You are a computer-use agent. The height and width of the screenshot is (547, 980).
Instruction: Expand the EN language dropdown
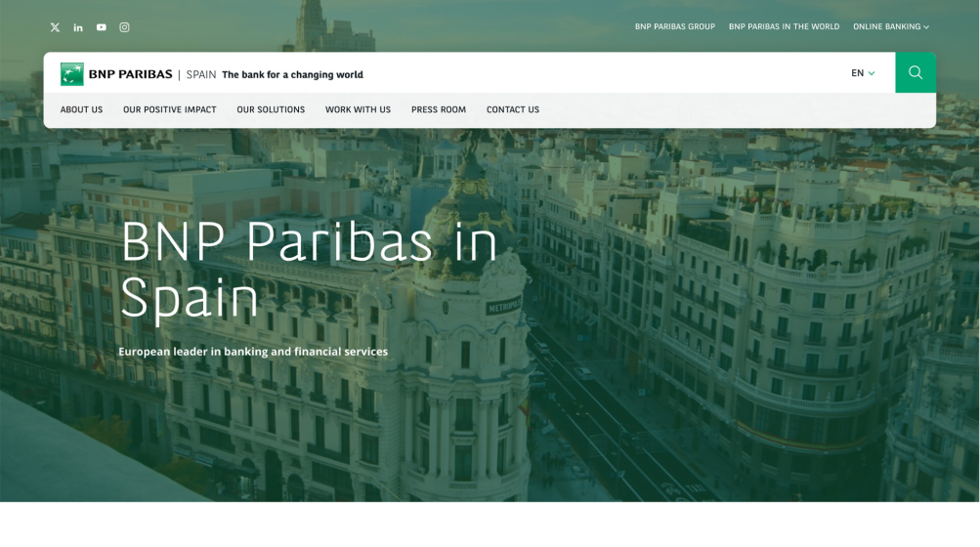[x=863, y=73]
